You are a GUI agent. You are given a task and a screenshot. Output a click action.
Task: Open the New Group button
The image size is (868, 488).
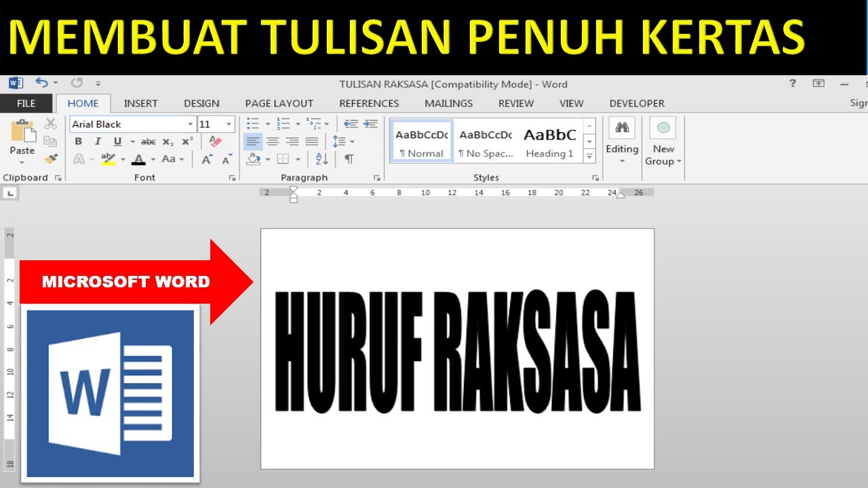point(663,142)
